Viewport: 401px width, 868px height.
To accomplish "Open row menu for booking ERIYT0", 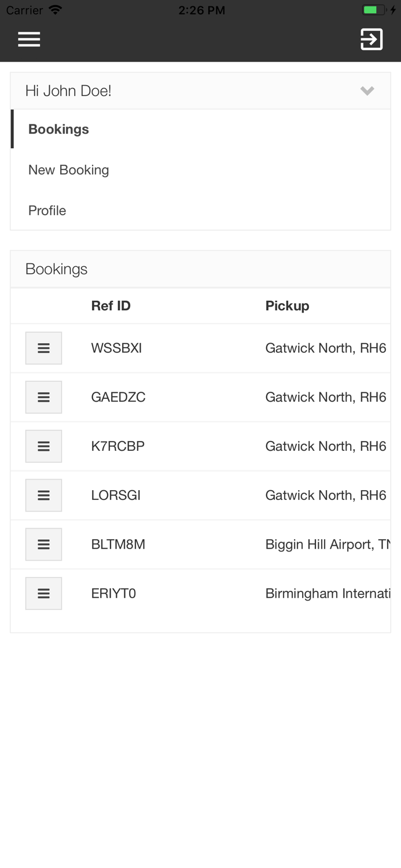I will point(43,594).
